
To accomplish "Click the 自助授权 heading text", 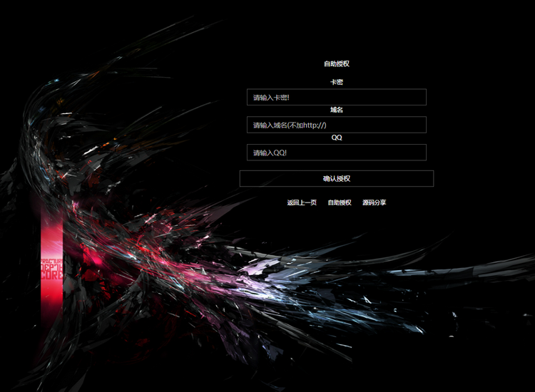I will coord(337,63).
